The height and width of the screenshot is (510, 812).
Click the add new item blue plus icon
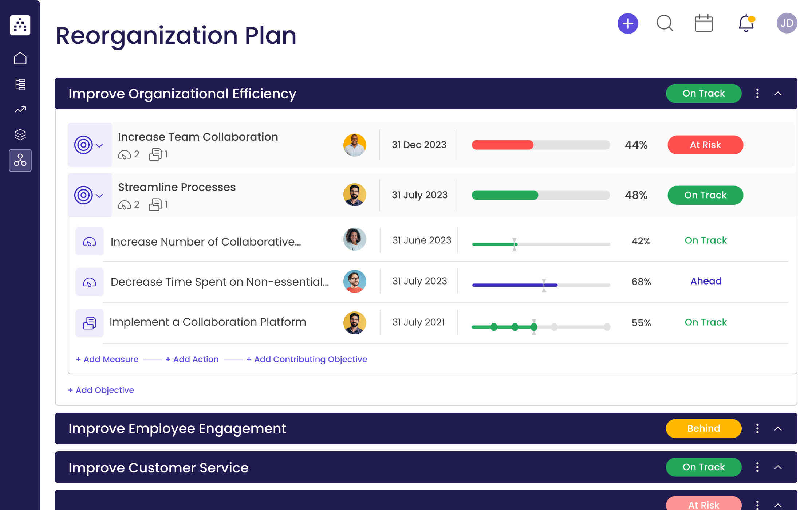626,23
